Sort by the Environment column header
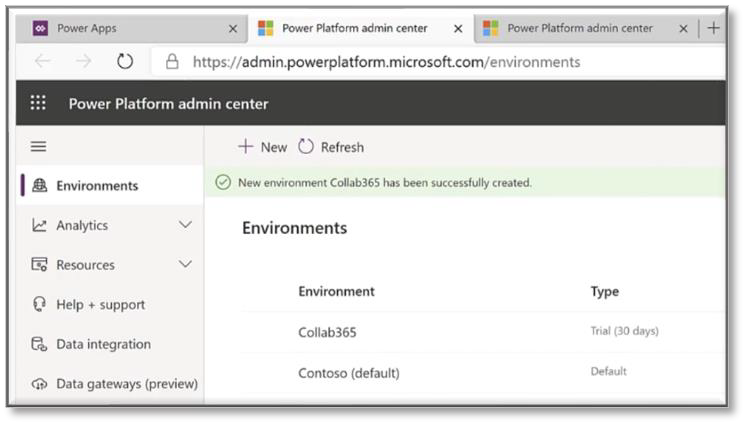The height and width of the screenshot is (425, 746). [336, 291]
